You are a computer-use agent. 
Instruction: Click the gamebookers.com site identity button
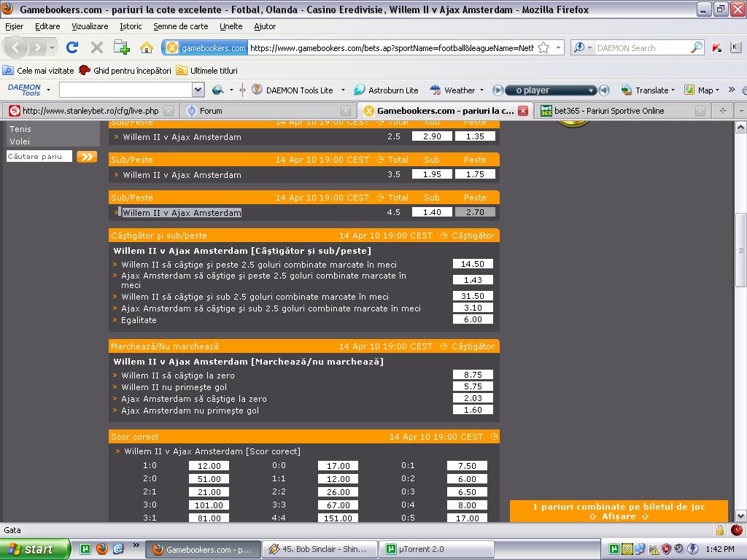(x=205, y=47)
